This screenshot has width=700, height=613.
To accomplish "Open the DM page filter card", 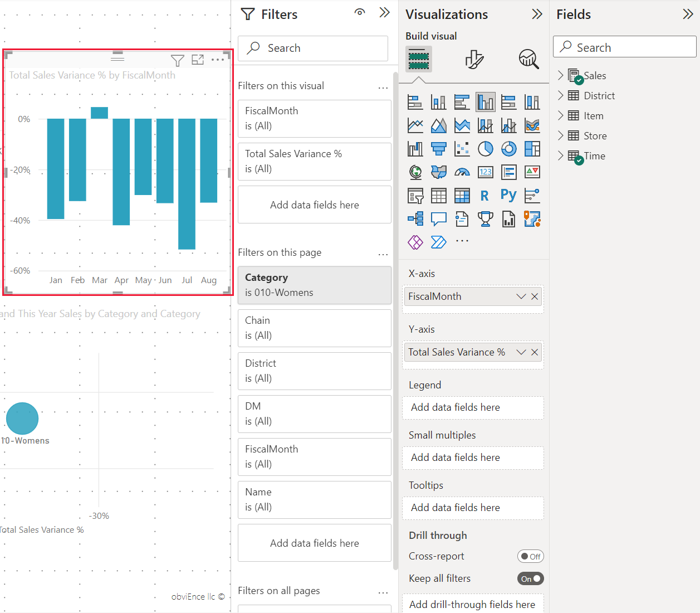I will 315,414.
